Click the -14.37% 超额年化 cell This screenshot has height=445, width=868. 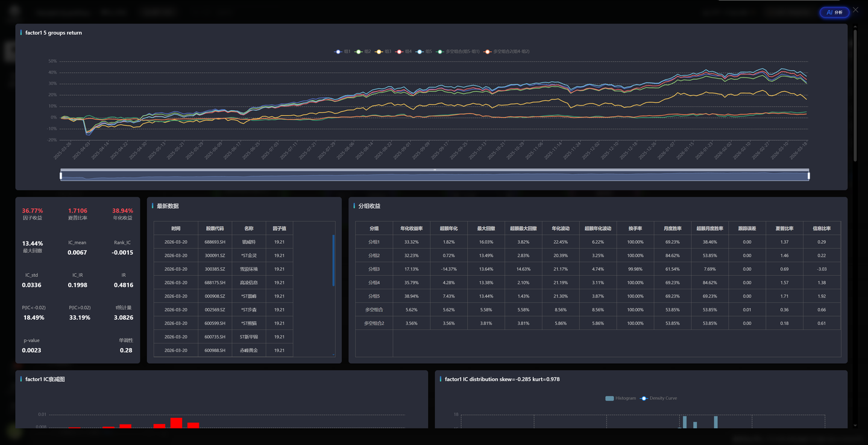click(448, 269)
